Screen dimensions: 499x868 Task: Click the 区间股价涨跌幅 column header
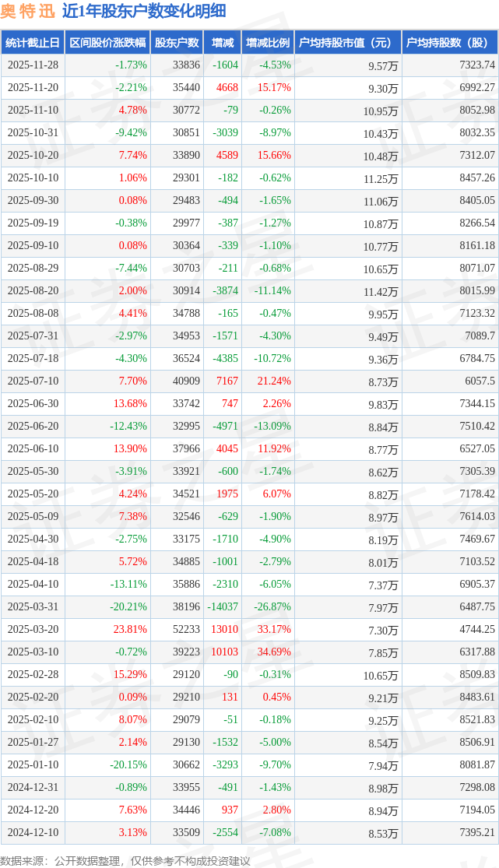tap(107, 43)
